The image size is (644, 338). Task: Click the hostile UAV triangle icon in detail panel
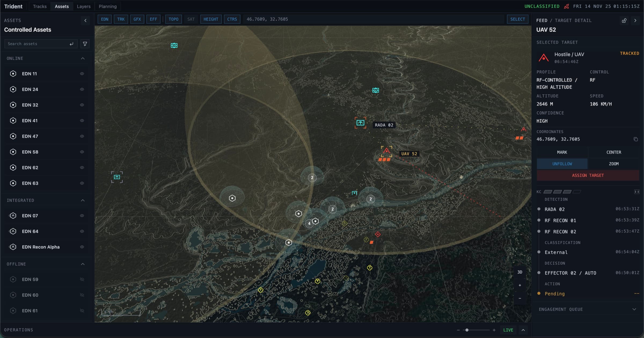pos(544,58)
